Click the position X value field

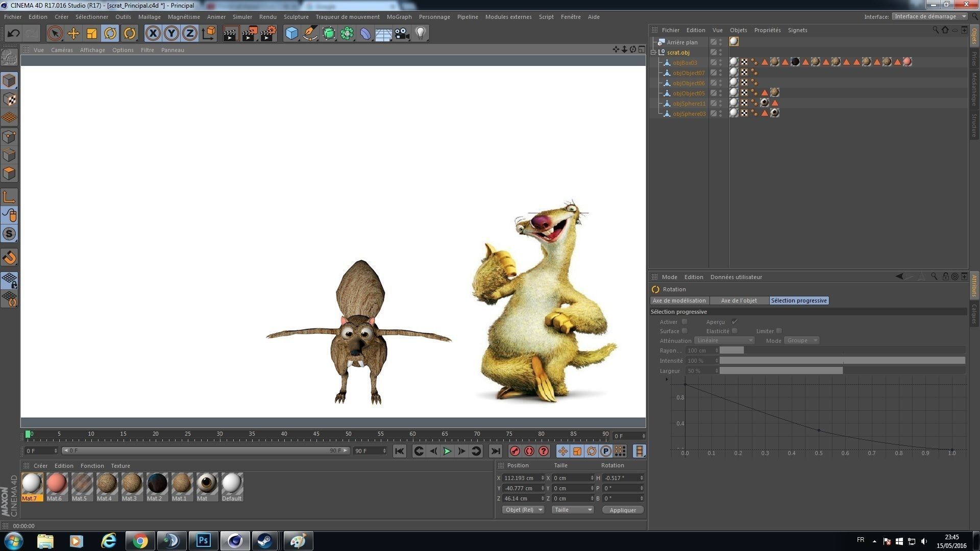coord(521,478)
